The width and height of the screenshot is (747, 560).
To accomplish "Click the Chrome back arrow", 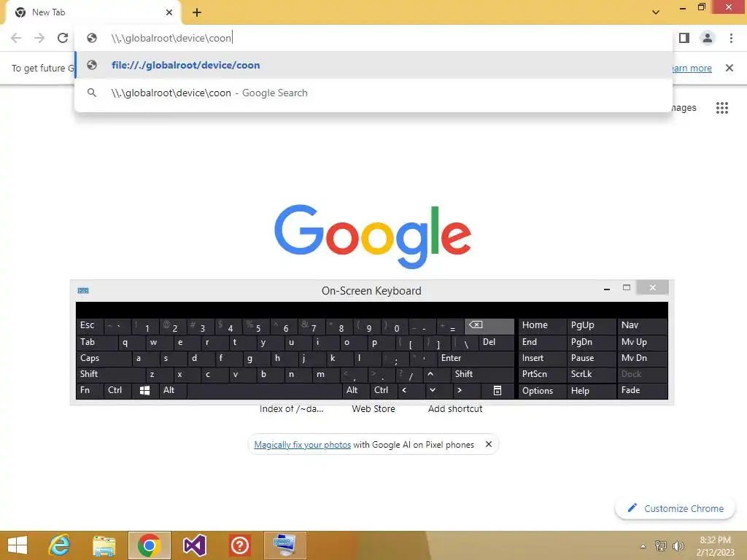I will tap(16, 38).
